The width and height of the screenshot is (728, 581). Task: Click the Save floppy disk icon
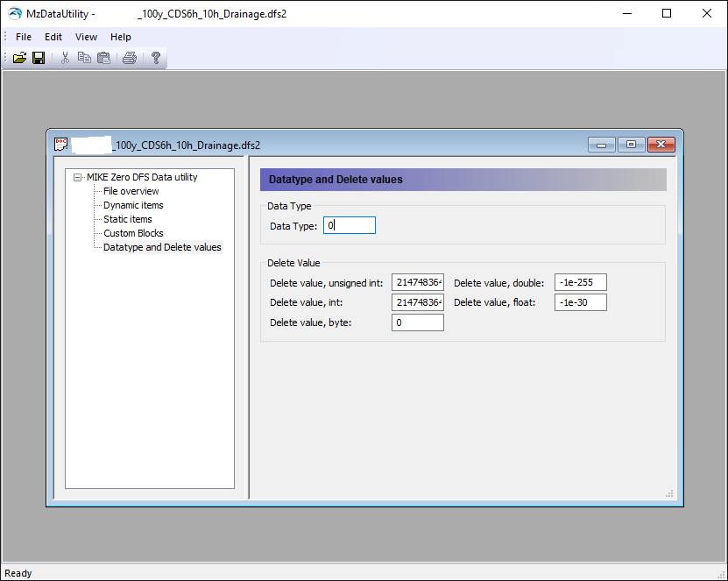tap(39, 58)
